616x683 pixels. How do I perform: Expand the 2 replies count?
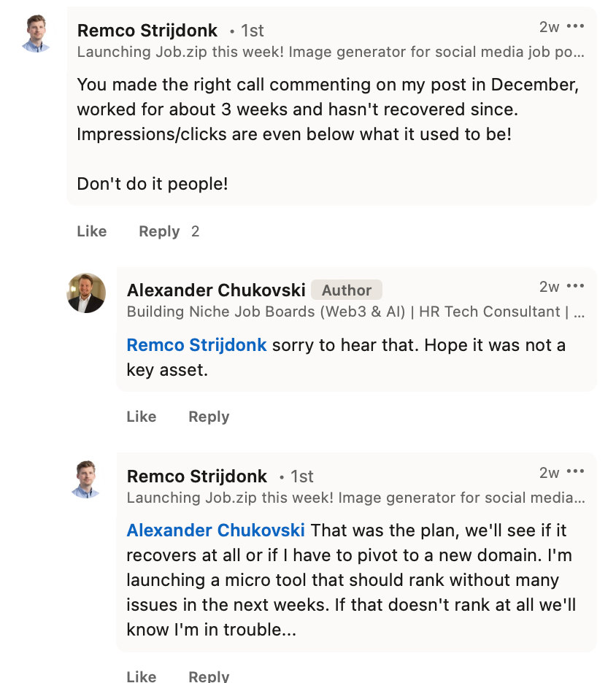pyautogui.click(x=195, y=231)
